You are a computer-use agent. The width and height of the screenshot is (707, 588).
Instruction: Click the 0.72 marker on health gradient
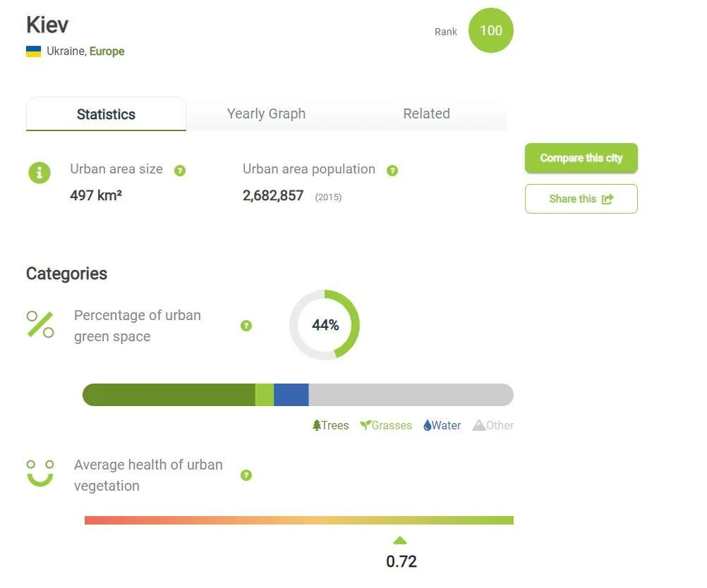tap(400, 541)
